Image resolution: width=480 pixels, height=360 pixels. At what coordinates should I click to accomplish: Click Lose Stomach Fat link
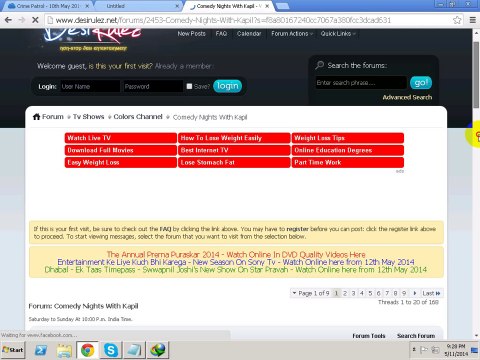234,162
